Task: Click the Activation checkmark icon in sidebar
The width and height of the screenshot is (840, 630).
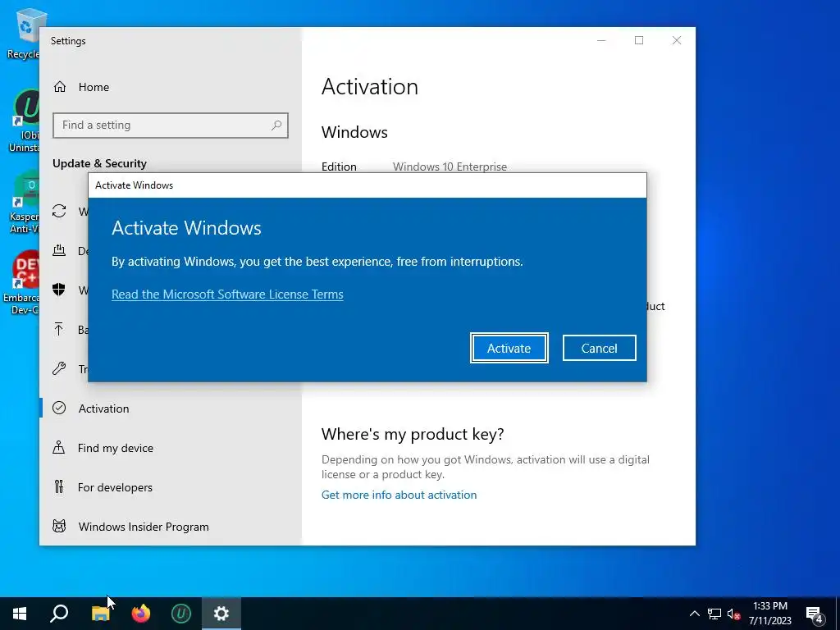Action: coord(59,409)
